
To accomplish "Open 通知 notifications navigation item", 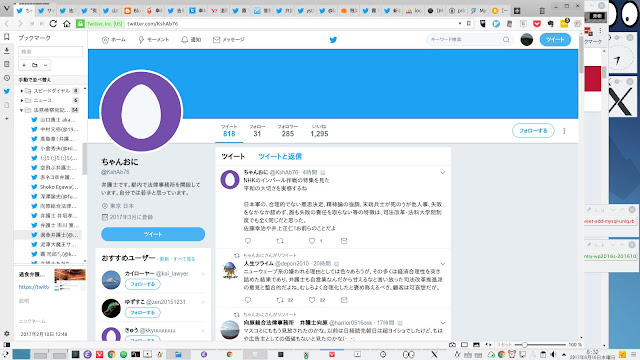I will (x=191, y=40).
